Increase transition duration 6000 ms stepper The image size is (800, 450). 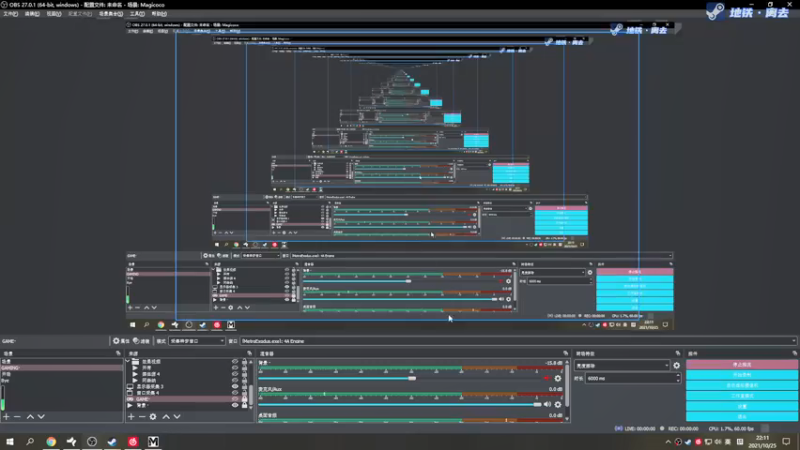[678, 376]
